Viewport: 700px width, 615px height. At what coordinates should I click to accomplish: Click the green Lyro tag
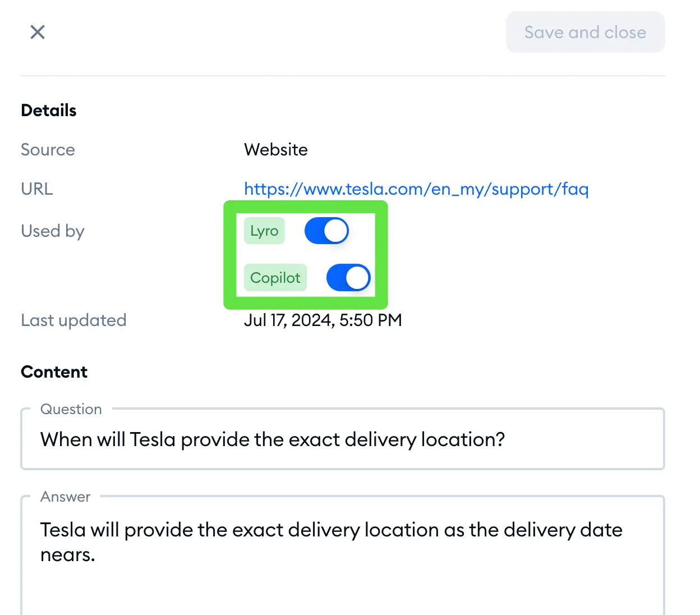[264, 231]
